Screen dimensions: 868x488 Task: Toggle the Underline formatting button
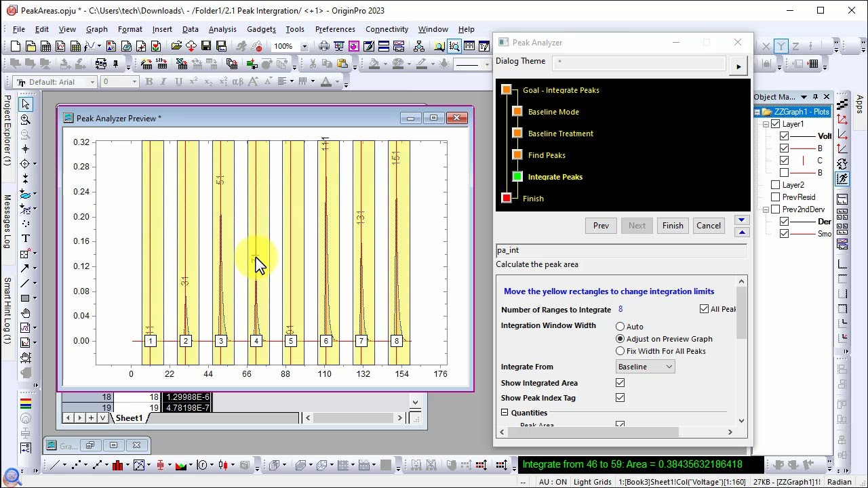tap(178, 82)
